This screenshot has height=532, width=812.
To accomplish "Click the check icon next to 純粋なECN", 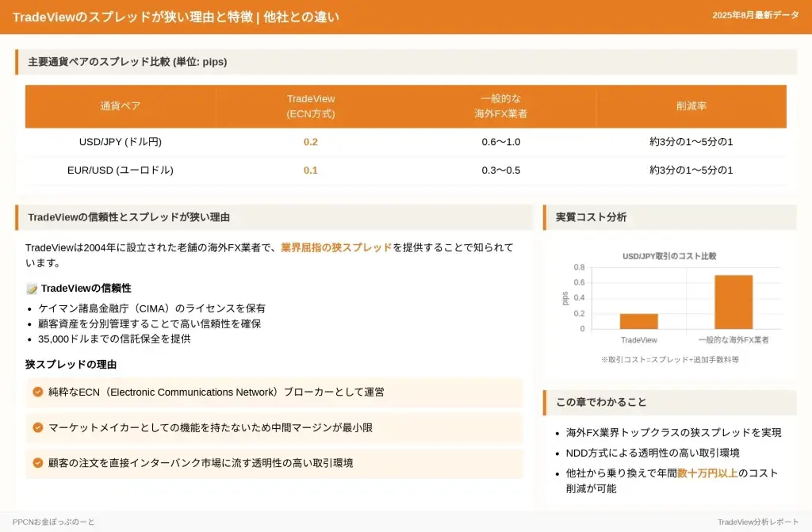I will point(38,392).
